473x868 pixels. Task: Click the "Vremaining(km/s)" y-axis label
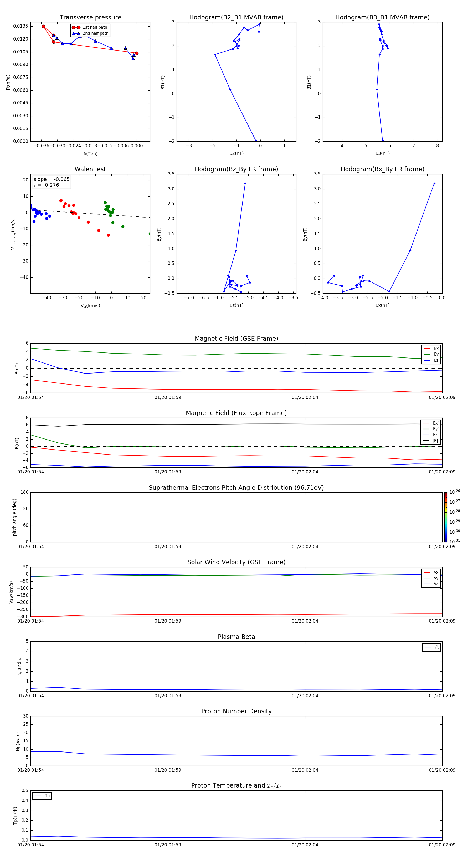pos(13,234)
